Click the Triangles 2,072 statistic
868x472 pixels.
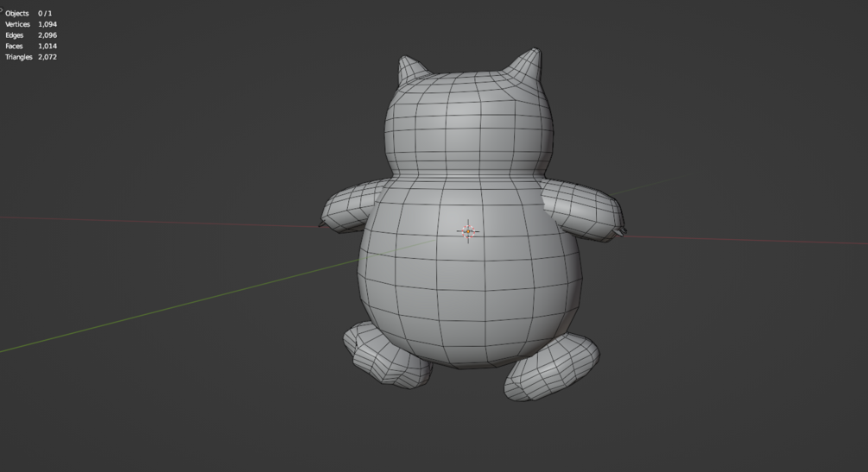coord(31,57)
